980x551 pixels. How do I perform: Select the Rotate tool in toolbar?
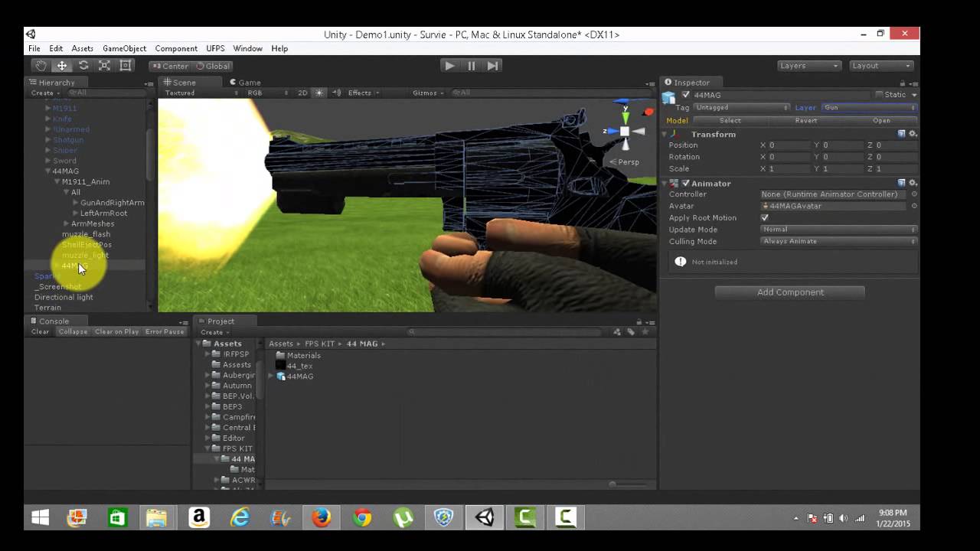83,66
